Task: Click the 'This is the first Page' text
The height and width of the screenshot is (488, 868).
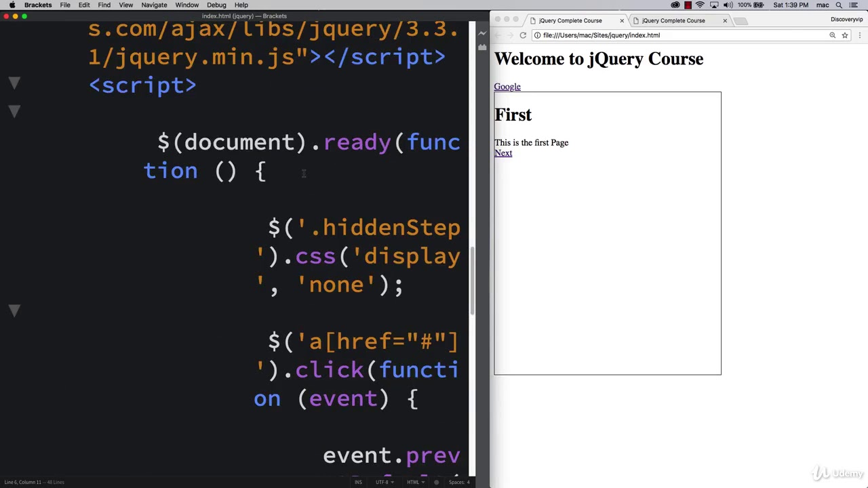Action: [x=531, y=142]
